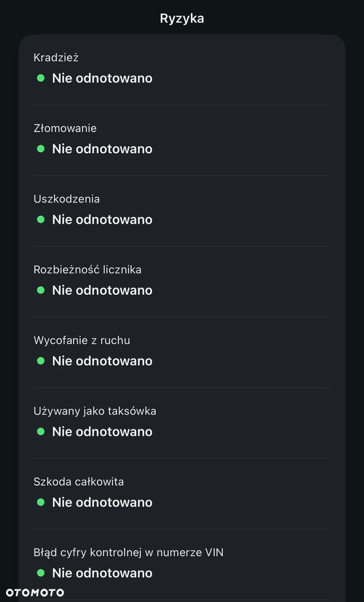
Task: Tap the green indicator under Szkoda całkowita
Action: pyautogui.click(x=41, y=502)
